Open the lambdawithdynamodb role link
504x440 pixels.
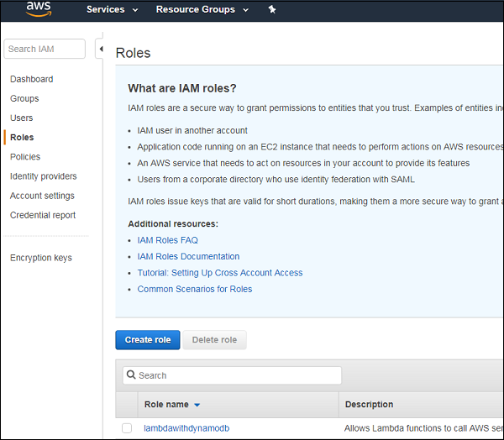pos(186,428)
